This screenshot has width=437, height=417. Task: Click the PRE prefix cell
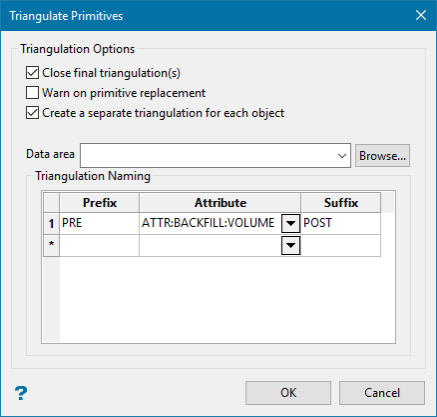[x=99, y=223]
